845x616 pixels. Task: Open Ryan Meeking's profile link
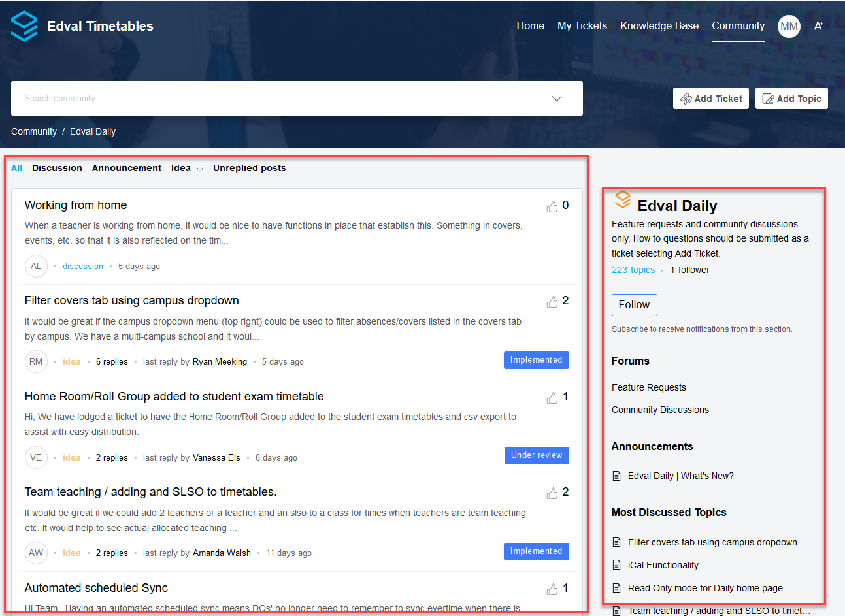220,361
